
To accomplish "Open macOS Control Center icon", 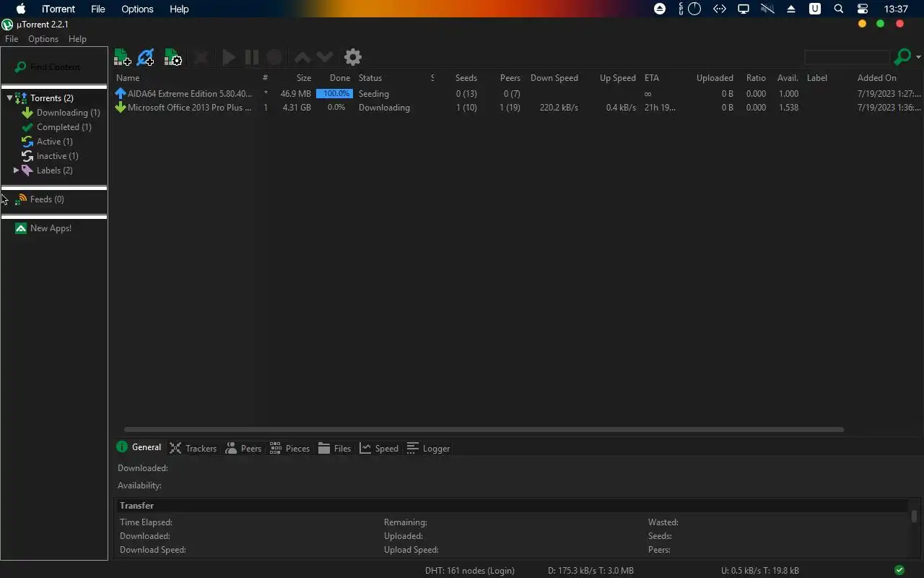I will 863,9.
